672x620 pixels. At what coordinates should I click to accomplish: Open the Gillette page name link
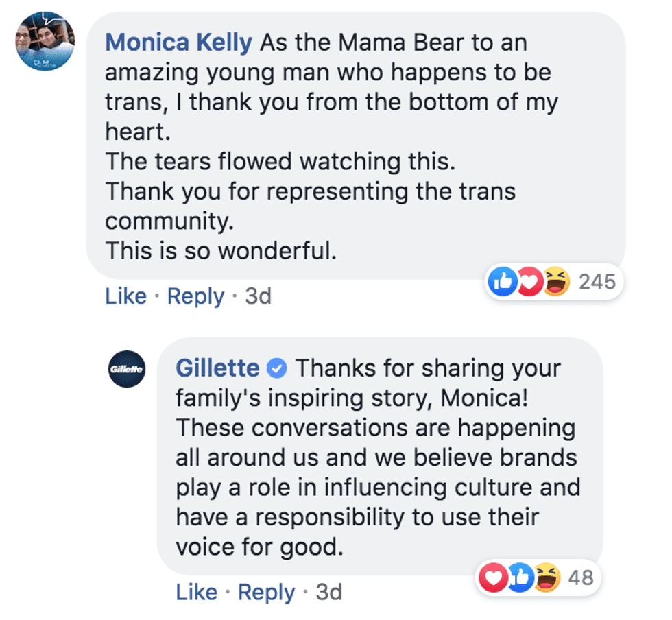(217, 369)
